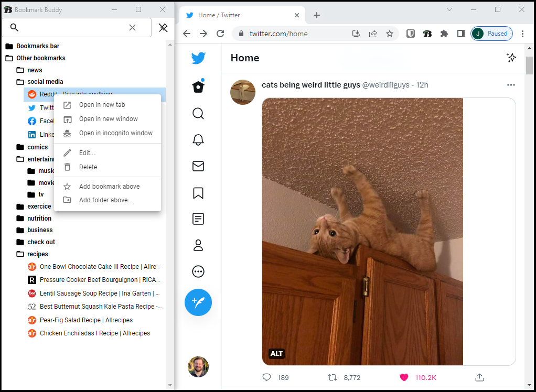Viewport: 536px width, 392px height.
Task: Click the Bookmark Buddy extension icon in toolbar
Action: (x=427, y=34)
